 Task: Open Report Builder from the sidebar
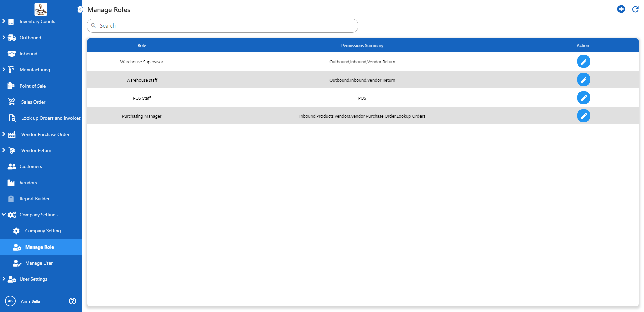34,199
